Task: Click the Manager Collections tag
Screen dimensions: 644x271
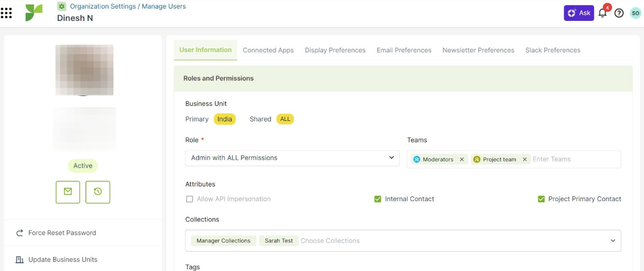Action: coord(224,241)
